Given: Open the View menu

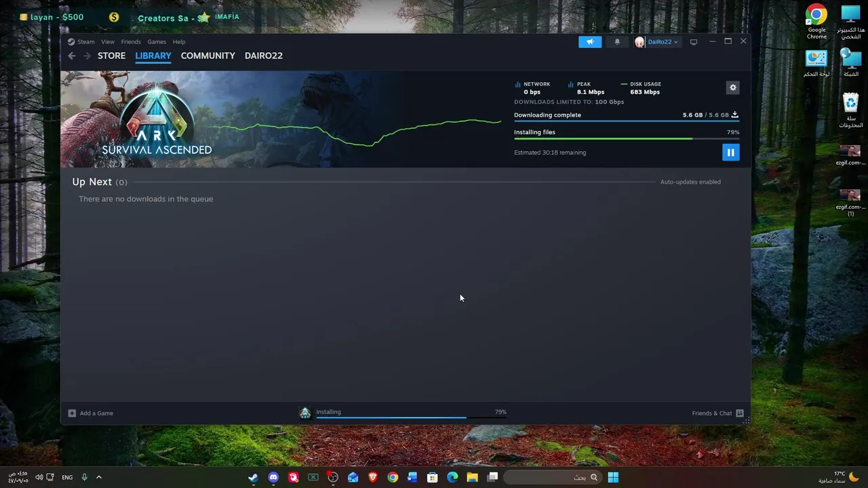Looking at the screenshot, I should coord(108,42).
